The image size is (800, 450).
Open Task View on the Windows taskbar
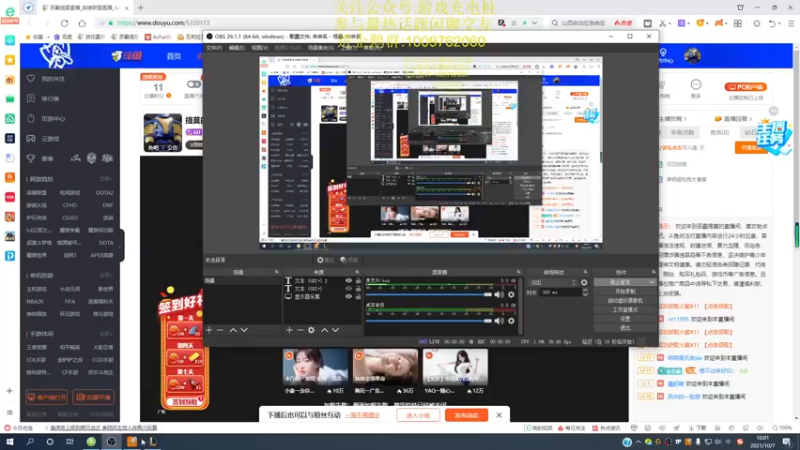70,442
